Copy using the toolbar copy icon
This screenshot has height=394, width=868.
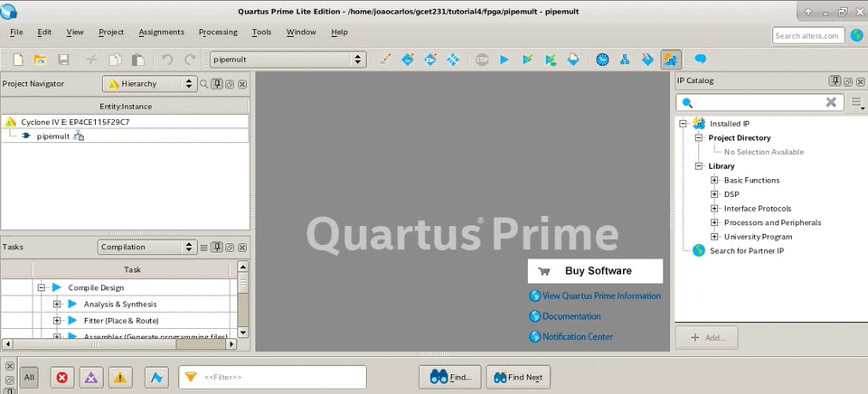(x=115, y=60)
